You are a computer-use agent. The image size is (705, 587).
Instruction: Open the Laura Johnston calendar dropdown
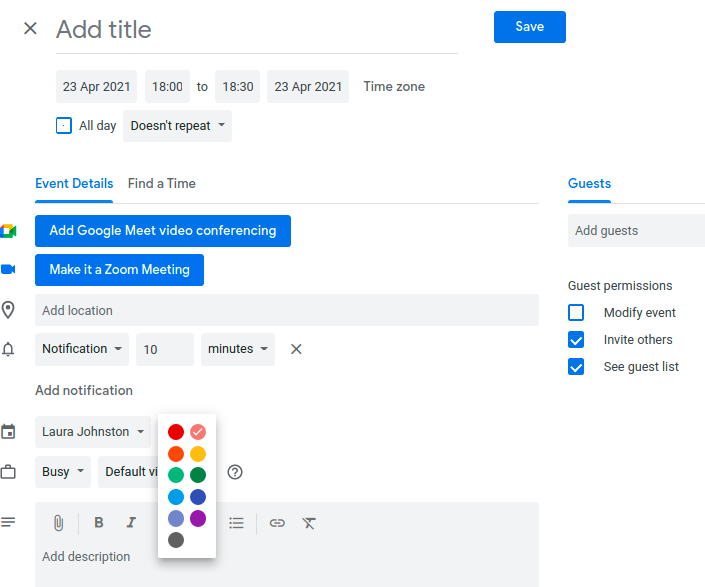point(93,432)
